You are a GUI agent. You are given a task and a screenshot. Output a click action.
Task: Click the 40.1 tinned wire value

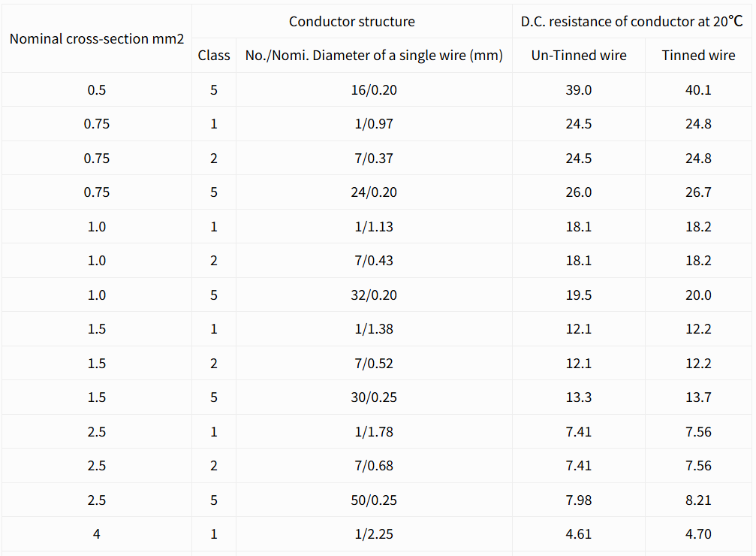698,90
